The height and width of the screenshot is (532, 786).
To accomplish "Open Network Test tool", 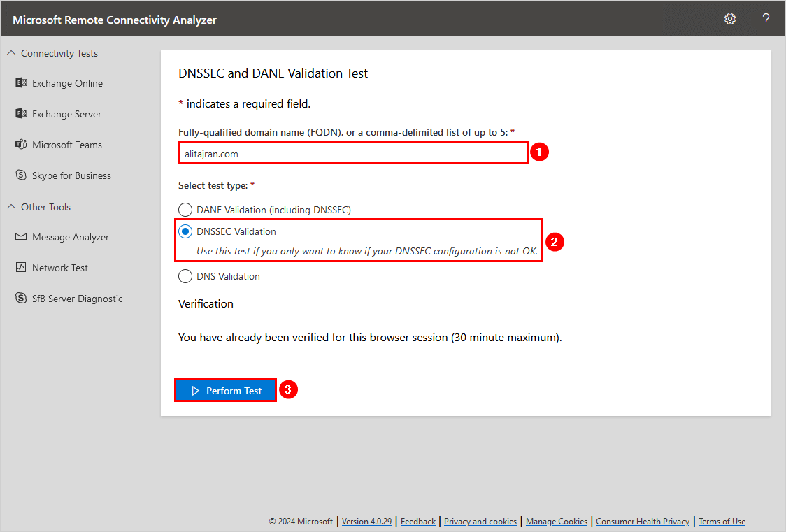I will 59,268.
